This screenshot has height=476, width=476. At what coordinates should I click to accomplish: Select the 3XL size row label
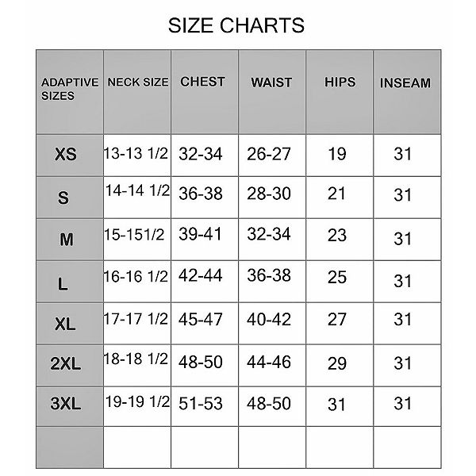[x=66, y=404]
